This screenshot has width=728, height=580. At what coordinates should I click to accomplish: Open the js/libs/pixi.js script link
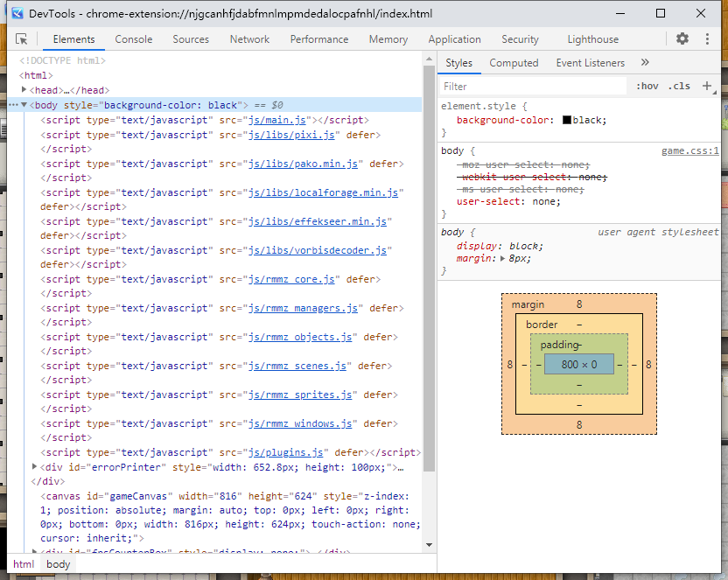point(291,135)
